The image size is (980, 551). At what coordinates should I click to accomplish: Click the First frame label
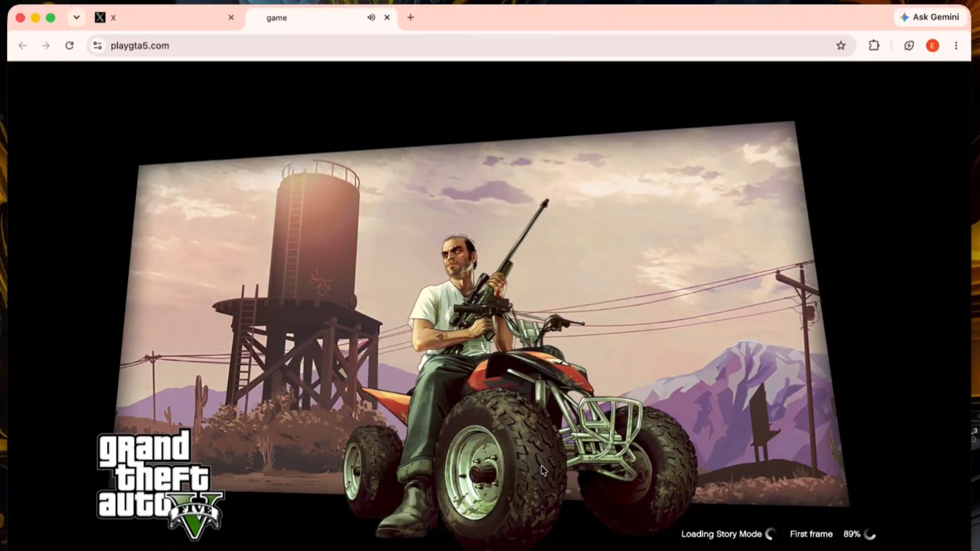(811, 534)
